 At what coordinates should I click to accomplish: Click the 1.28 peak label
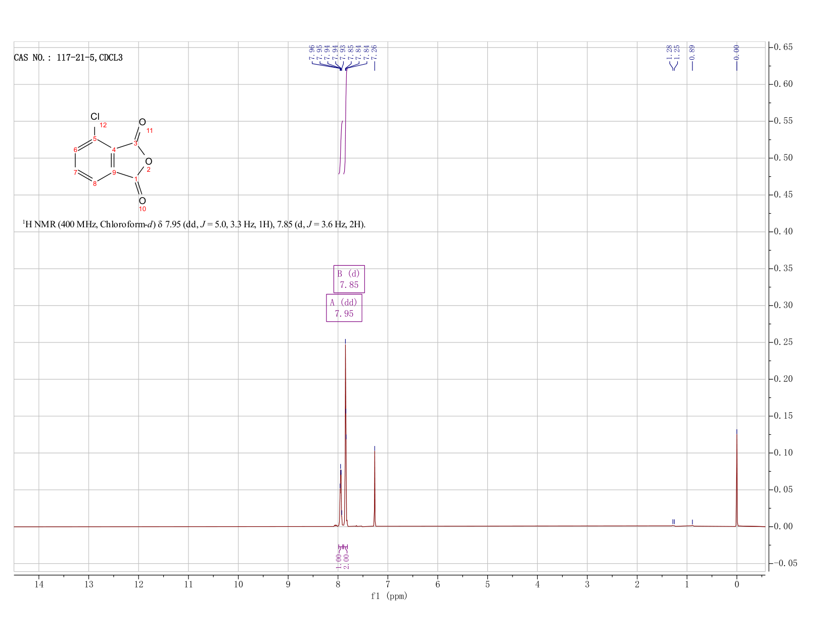click(x=669, y=53)
